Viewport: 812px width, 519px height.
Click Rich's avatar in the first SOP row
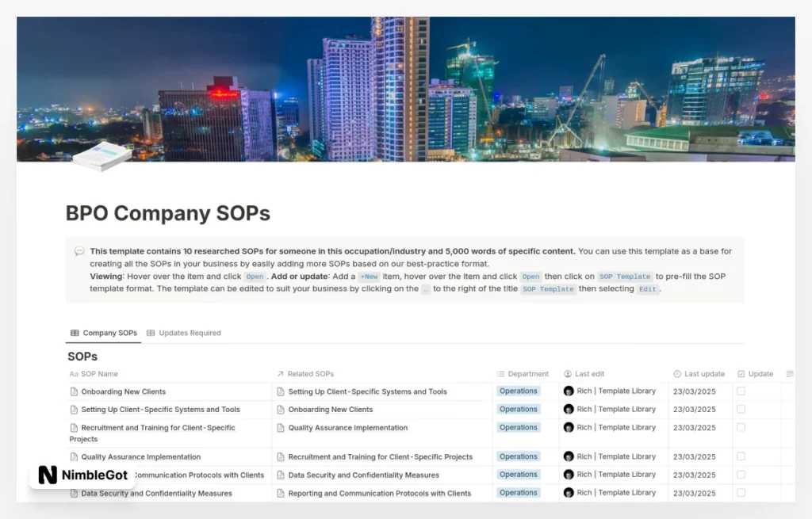click(x=569, y=391)
